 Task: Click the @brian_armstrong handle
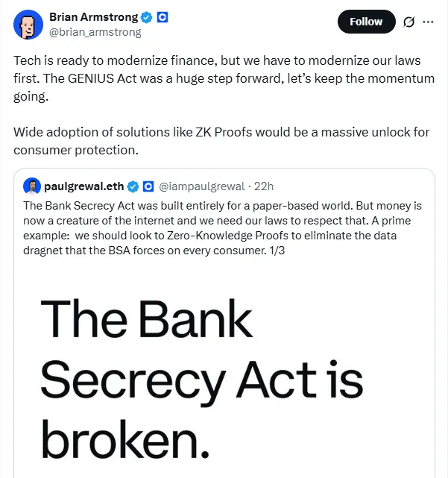point(95,32)
